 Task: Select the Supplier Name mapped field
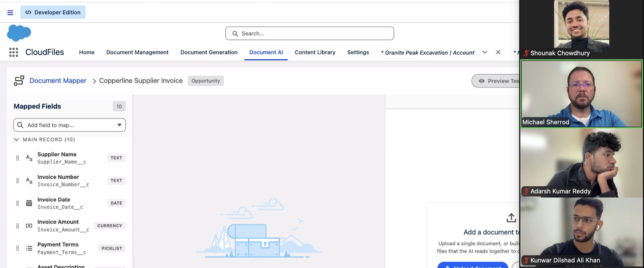tap(70, 158)
